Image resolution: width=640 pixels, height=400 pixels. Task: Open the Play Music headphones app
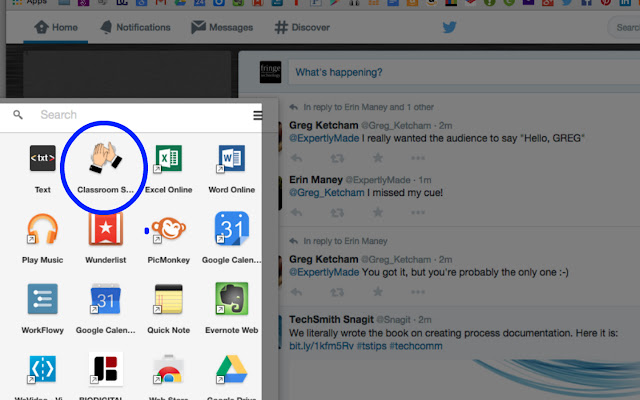pos(42,229)
